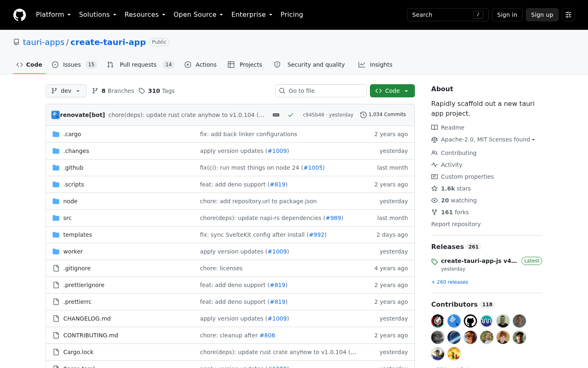
Task: Go to the Pricing page
Action: click(x=292, y=15)
